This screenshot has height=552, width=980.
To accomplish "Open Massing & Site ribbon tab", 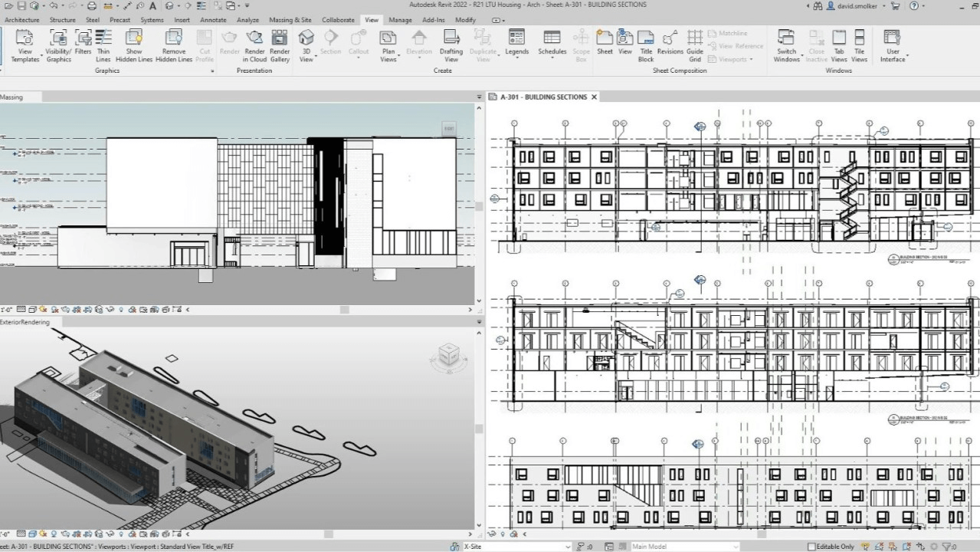I will 290,20.
